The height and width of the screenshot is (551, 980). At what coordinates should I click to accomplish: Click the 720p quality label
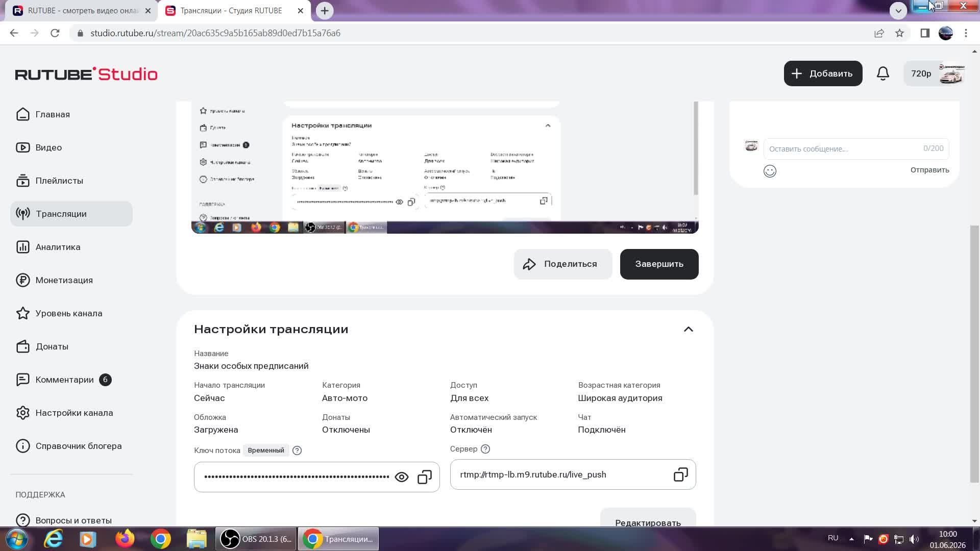[x=921, y=74]
